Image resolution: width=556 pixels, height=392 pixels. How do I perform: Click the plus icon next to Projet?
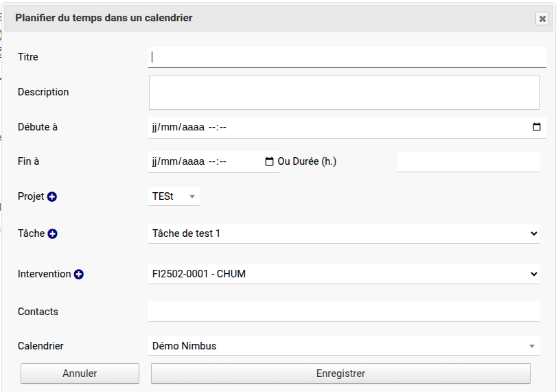coord(52,197)
